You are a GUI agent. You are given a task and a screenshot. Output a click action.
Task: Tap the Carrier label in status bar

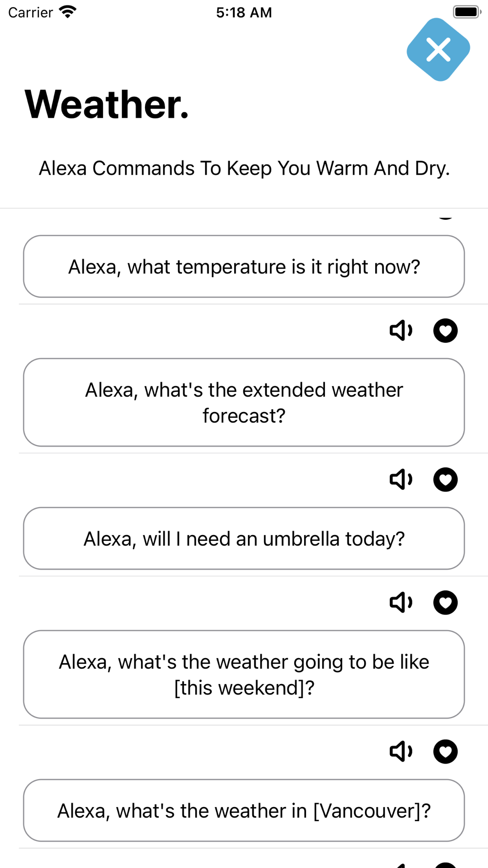(x=30, y=12)
